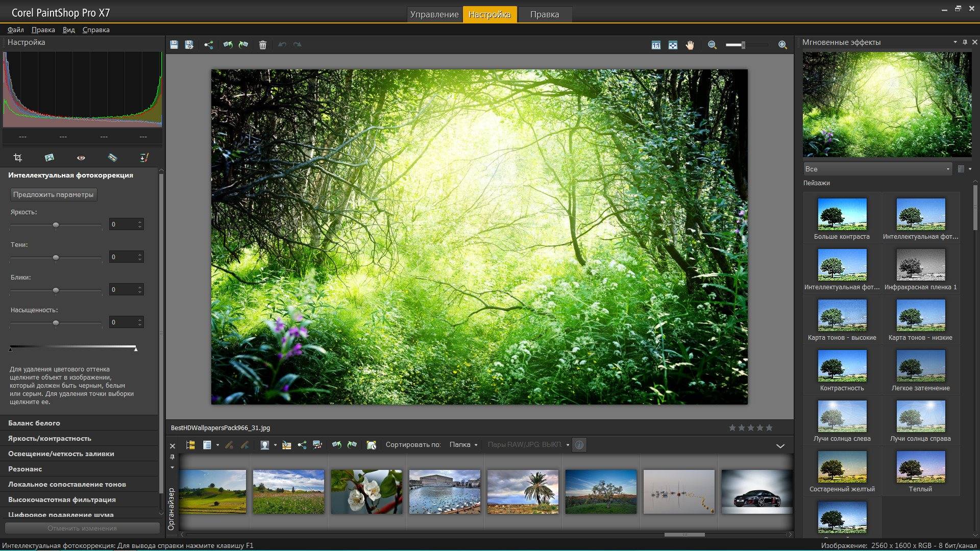
Task: Click the Save As icon in top toolbar
Action: 189,45
